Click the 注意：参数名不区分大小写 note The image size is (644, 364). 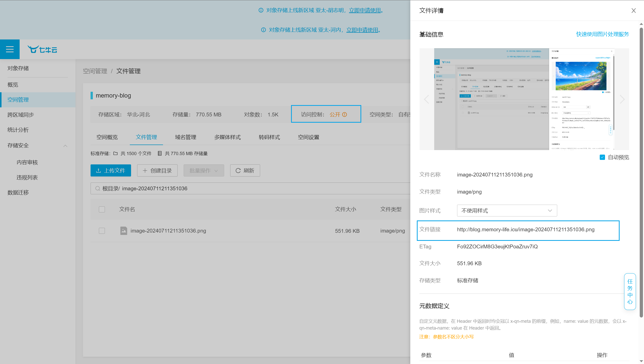[447, 337]
